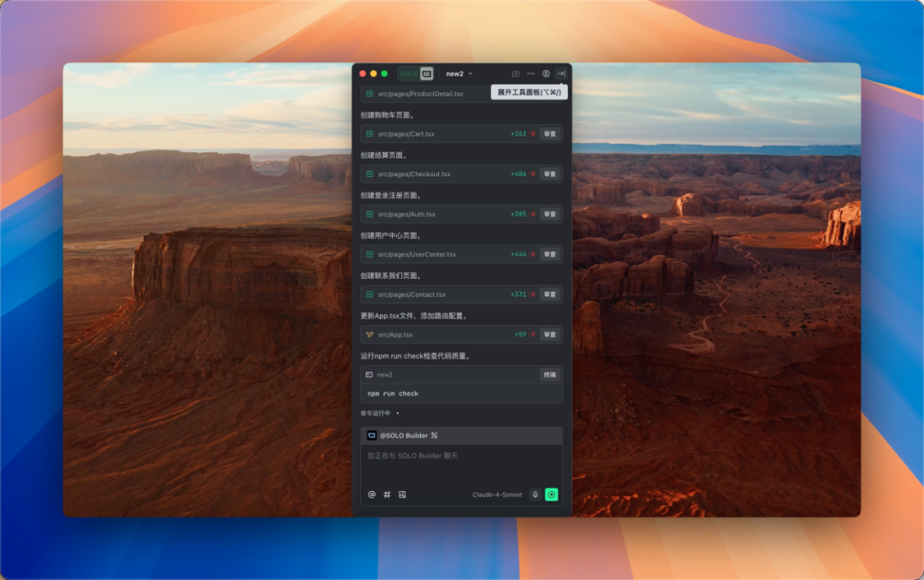
Task: Click the SOLO Builder agent avatar icon
Action: (x=372, y=435)
